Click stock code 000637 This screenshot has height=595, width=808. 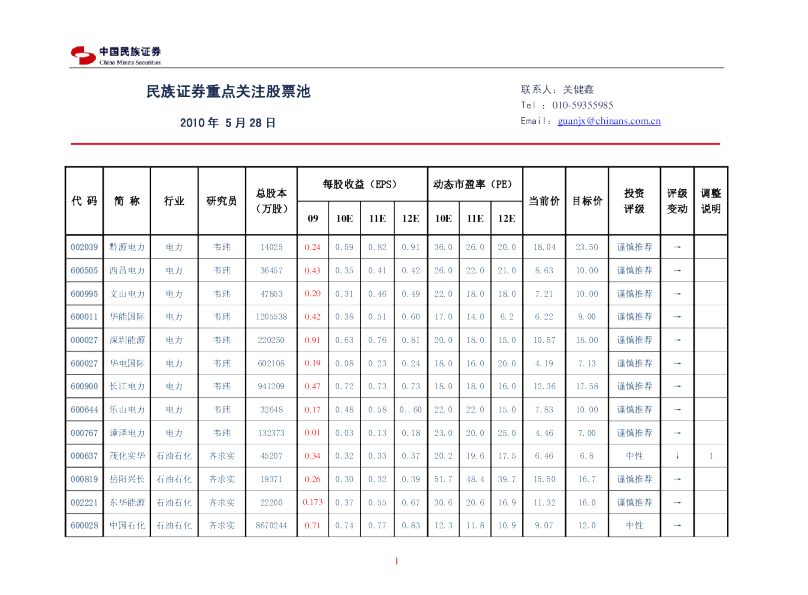point(84,455)
